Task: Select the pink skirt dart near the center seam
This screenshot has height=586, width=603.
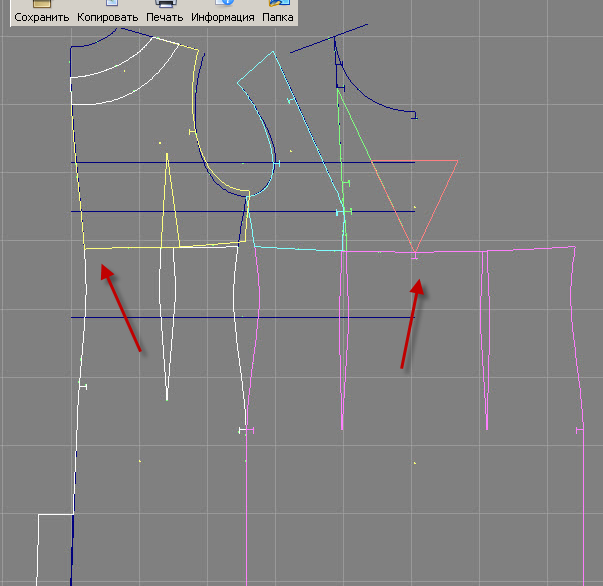Action: 343,340
